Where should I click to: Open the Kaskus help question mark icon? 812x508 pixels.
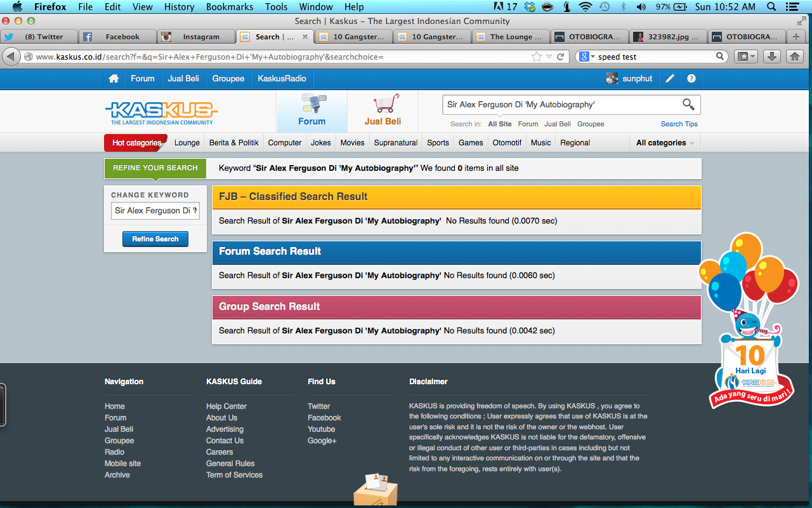click(691, 79)
